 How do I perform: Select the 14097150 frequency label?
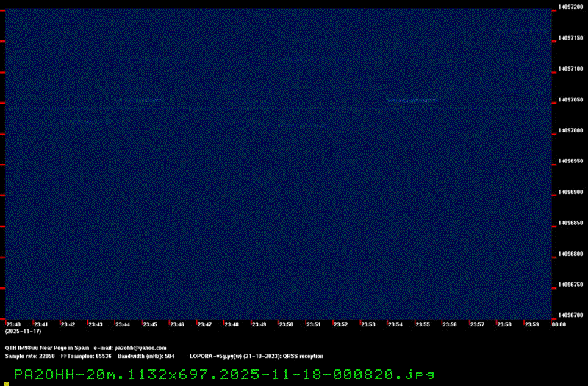(x=571, y=38)
